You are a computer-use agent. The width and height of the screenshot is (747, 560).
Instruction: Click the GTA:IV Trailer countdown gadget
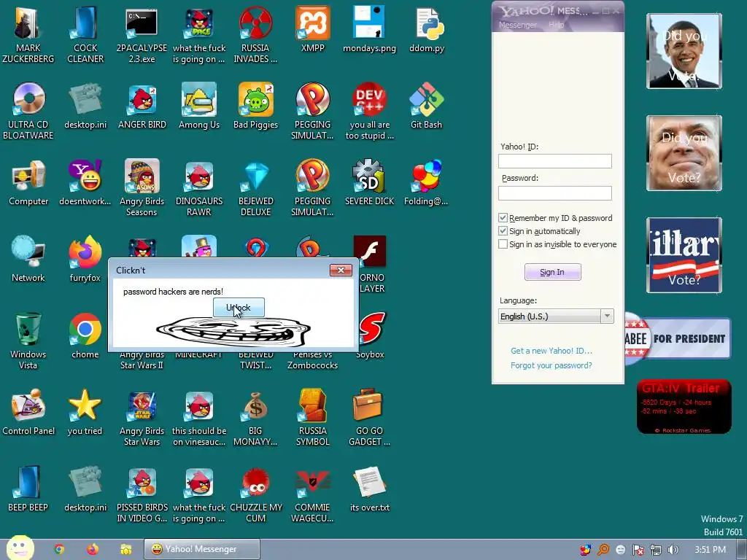pos(684,407)
